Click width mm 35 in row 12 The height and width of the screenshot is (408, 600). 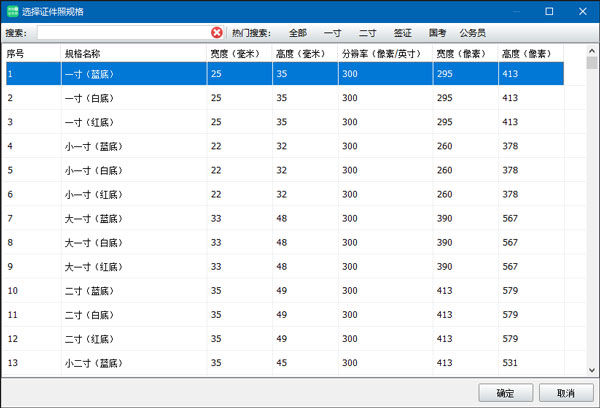click(x=216, y=339)
